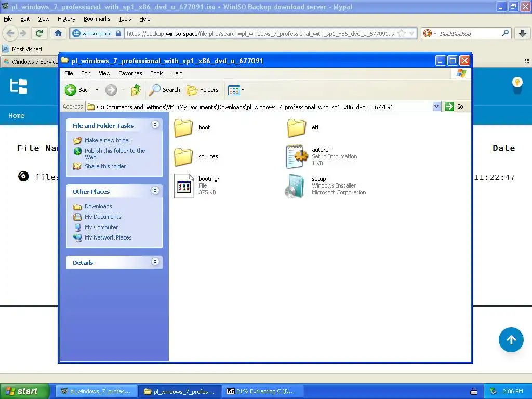Click the Home icon in Mypal toolbar
Screen dimensions: 532x399
(58, 33)
